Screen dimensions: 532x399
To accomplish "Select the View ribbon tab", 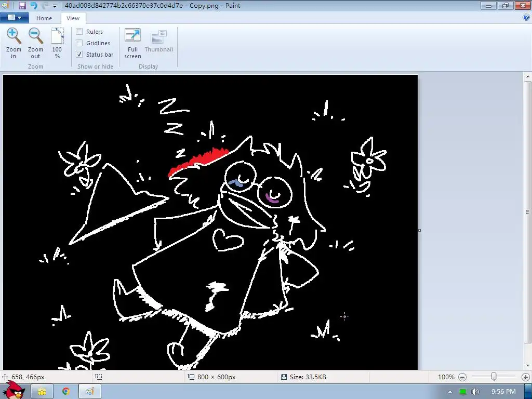I will [x=73, y=18].
